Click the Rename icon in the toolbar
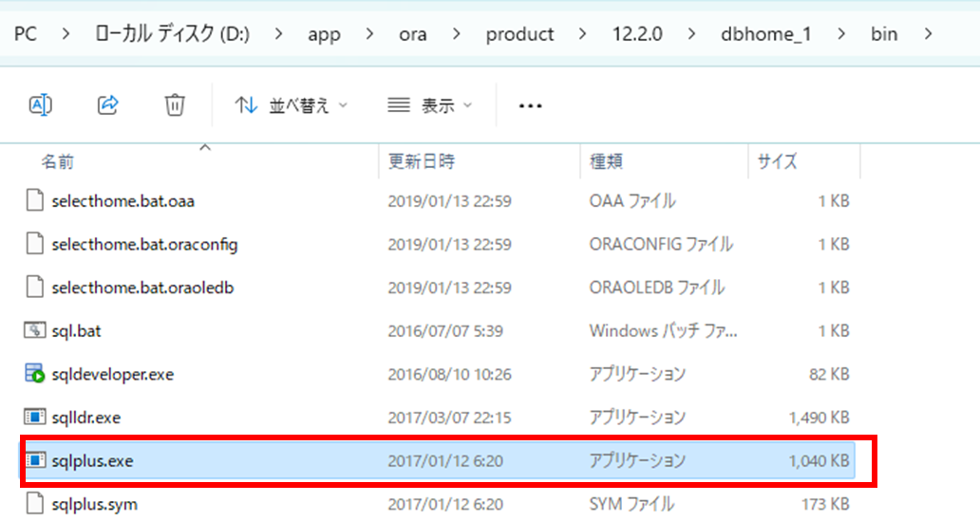 pos(41,105)
